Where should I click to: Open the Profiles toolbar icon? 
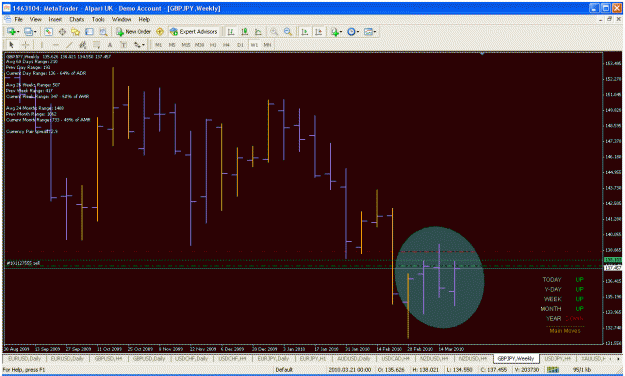(x=28, y=31)
